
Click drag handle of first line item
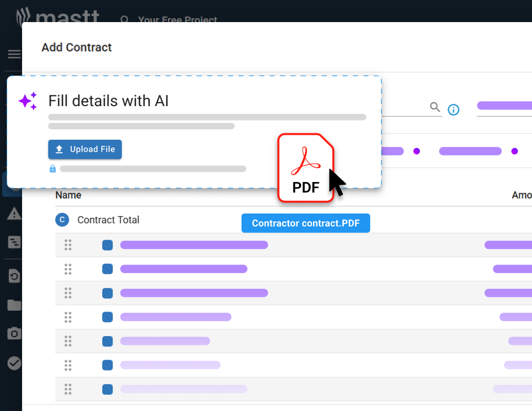pos(68,245)
